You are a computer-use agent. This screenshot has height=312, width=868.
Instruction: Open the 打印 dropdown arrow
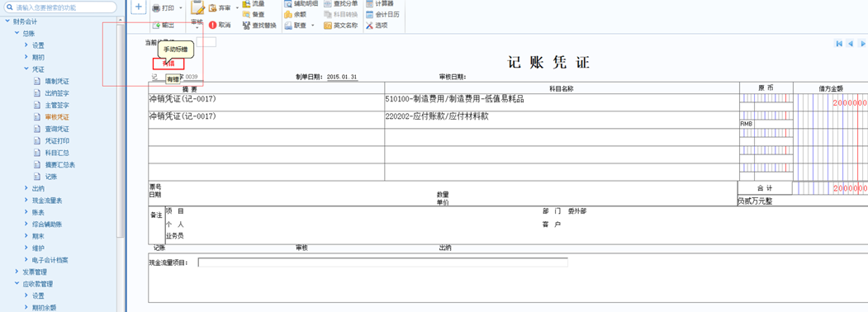(181, 8)
